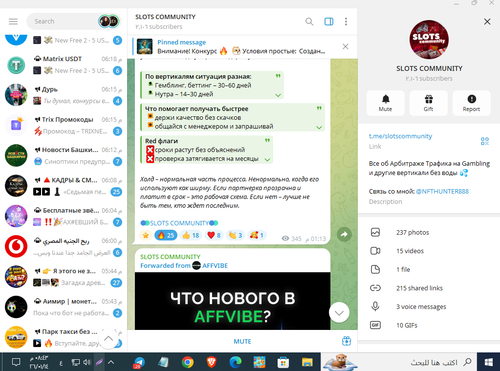
Task: Click the MUTE button at bottom
Action: click(x=242, y=341)
